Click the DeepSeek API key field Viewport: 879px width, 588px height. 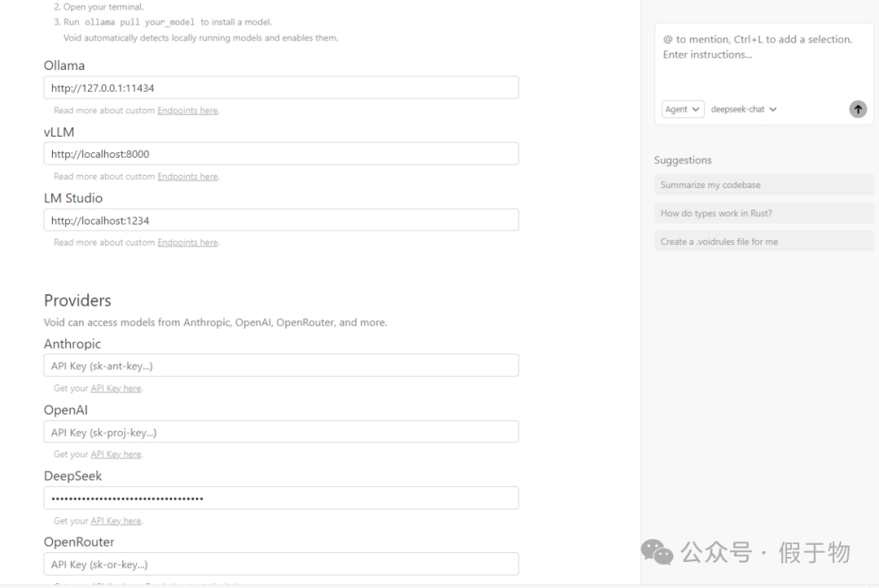[282, 499]
